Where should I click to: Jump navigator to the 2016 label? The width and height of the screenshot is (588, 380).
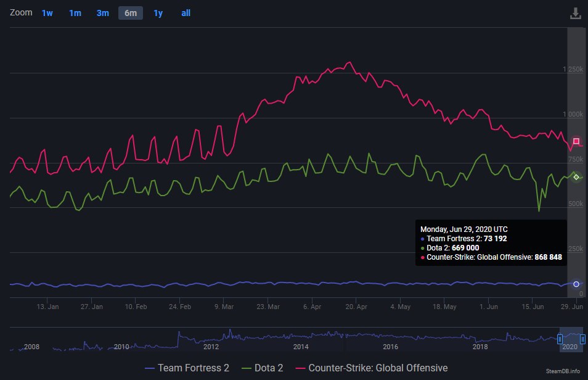point(390,347)
